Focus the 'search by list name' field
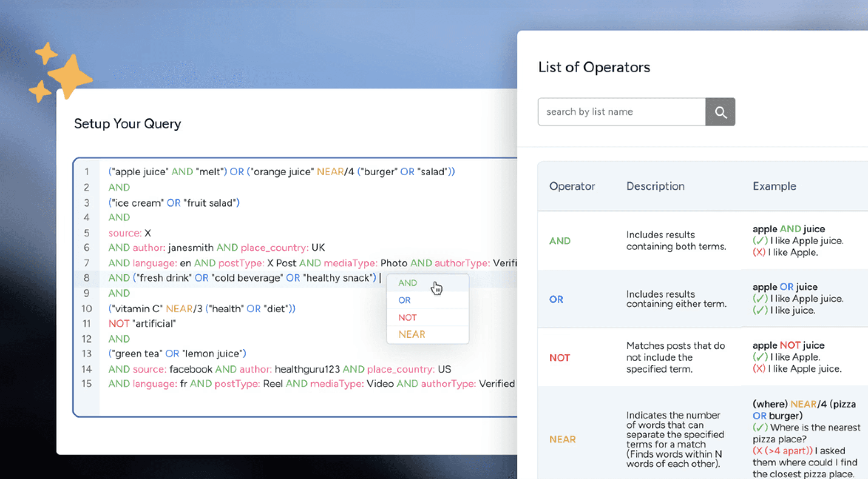This screenshot has height=479, width=868. click(621, 112)
